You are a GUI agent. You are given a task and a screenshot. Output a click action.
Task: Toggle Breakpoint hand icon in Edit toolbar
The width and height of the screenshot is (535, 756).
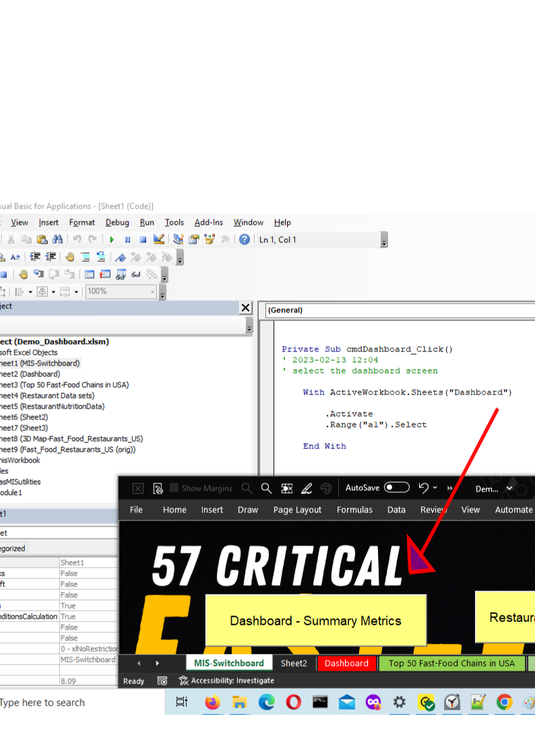click(x=70, y=256)
